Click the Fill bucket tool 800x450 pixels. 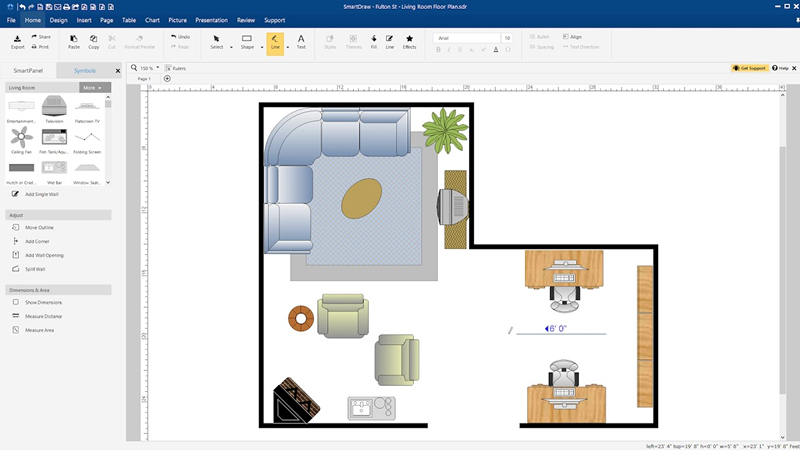click(374, 41)
